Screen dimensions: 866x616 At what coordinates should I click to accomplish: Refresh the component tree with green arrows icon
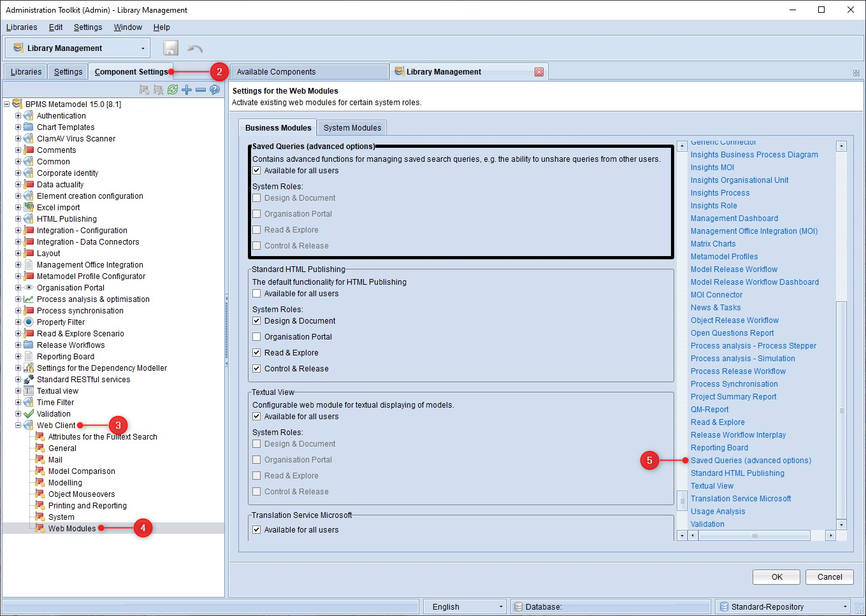(173, 90)
